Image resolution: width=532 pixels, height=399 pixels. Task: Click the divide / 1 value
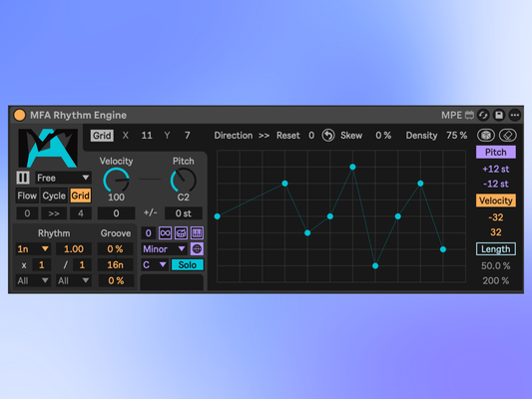coord(82,264)
